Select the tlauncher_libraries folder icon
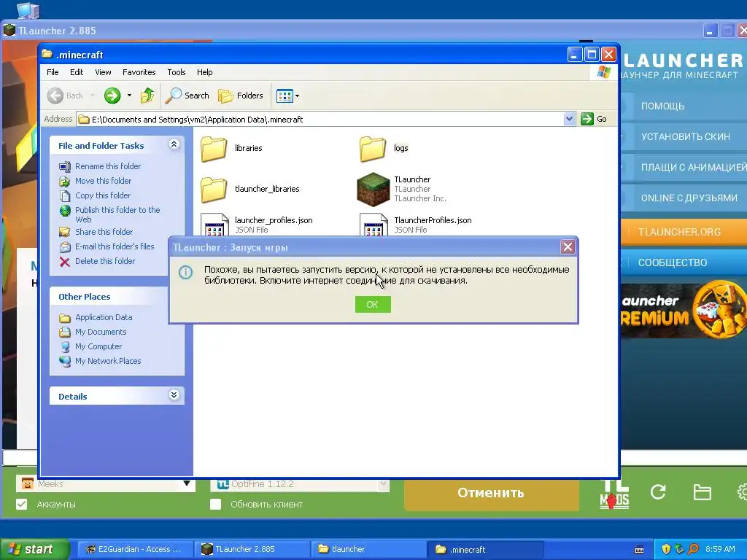The height and width of the screenshot is (560, 747). (214, 189)
